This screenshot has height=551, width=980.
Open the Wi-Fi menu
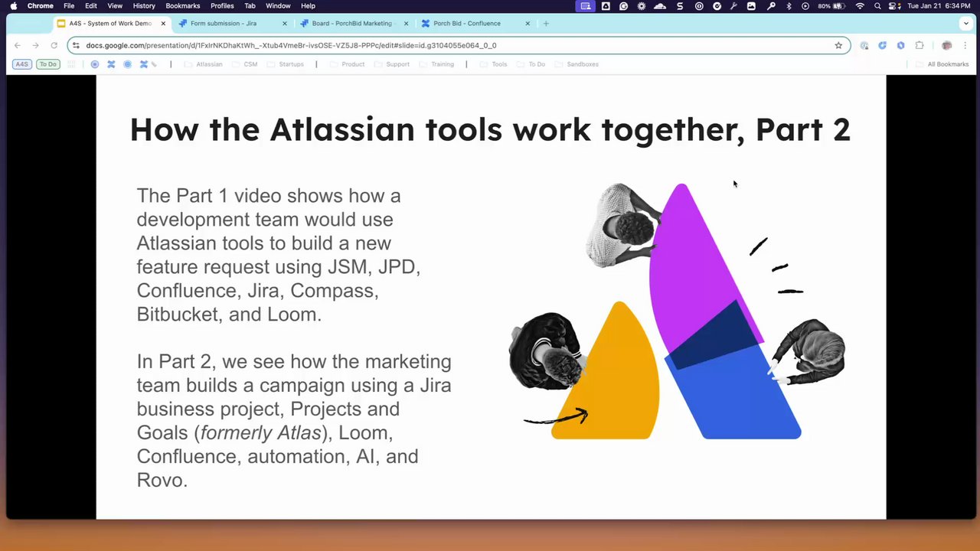(860, 6)
